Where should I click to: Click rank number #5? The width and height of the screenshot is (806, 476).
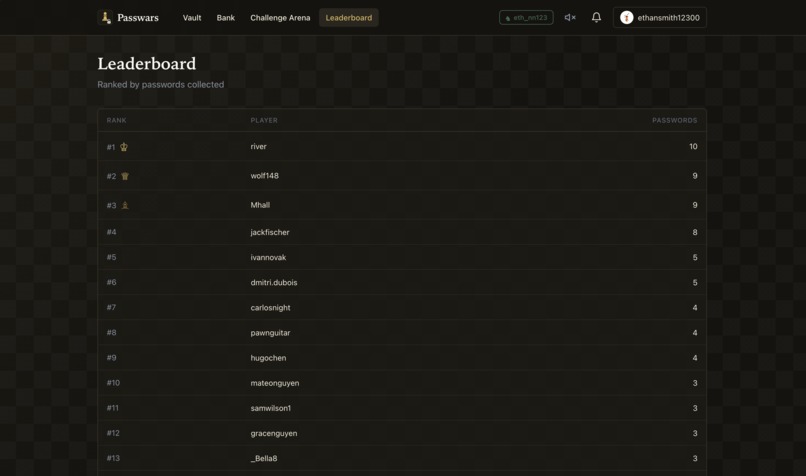(x=112, y=258)
